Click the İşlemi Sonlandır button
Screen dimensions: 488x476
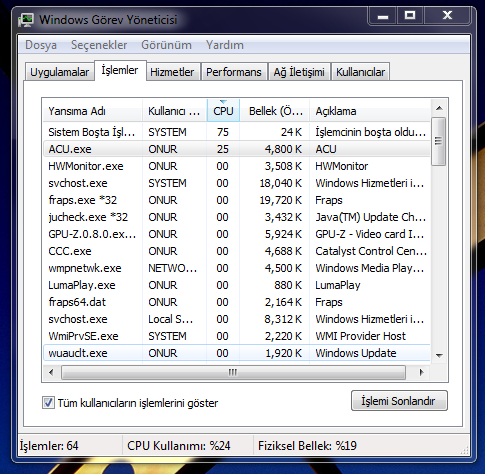click(x=399, y=401)
